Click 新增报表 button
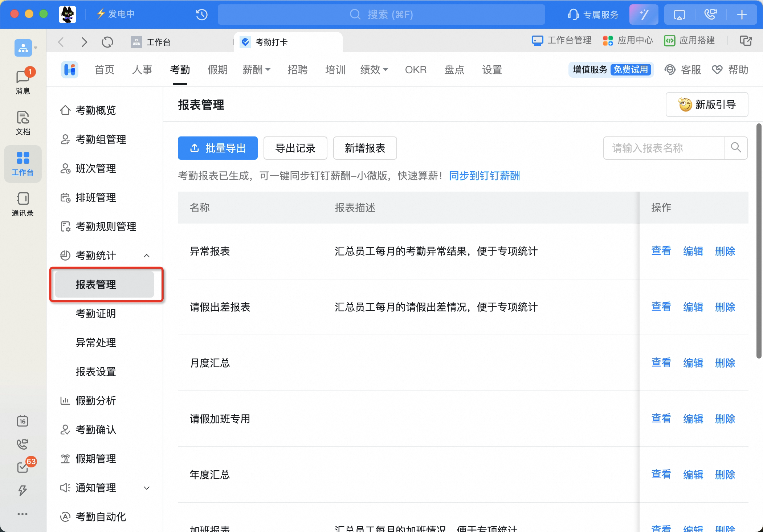The height and width of the screenshot is (532, 763). (365, 148)
